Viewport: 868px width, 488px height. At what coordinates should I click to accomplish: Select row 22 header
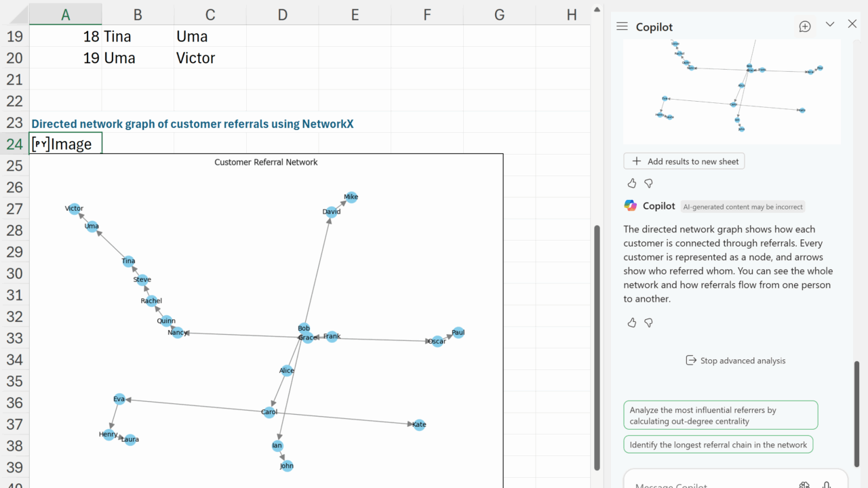point(14,101)
